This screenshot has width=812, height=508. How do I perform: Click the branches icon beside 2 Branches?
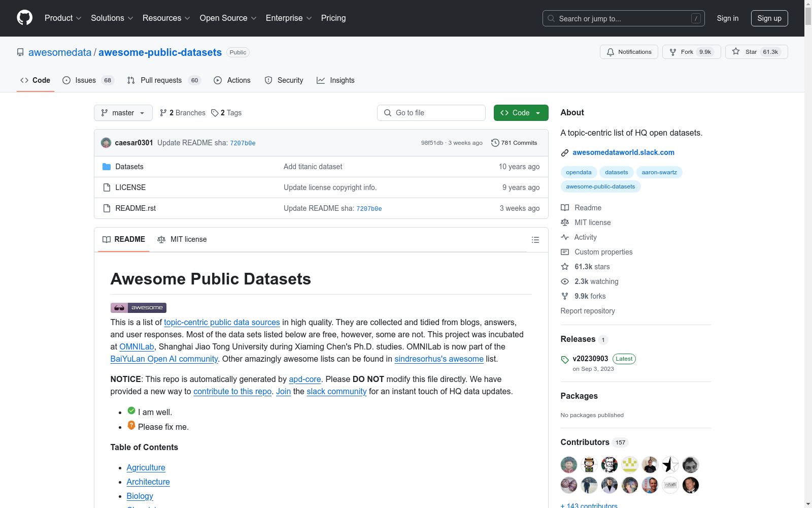click(163, 113)
